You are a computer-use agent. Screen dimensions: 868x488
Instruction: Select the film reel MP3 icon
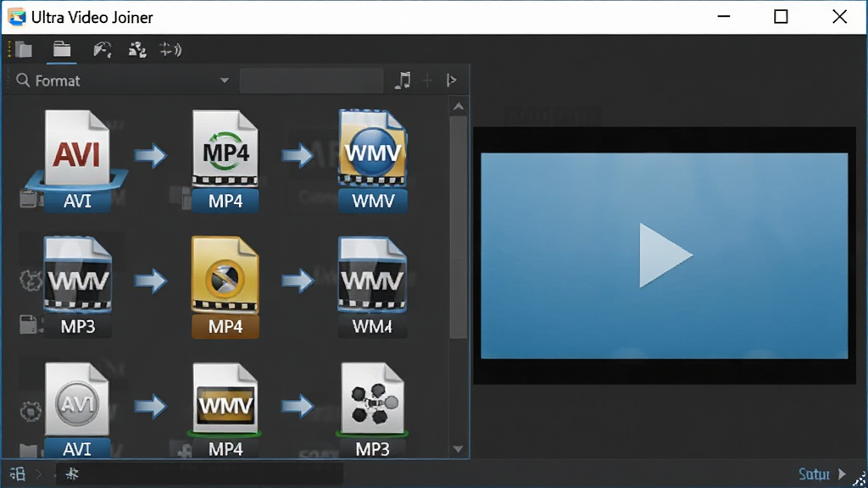click(x=373, y=398)
